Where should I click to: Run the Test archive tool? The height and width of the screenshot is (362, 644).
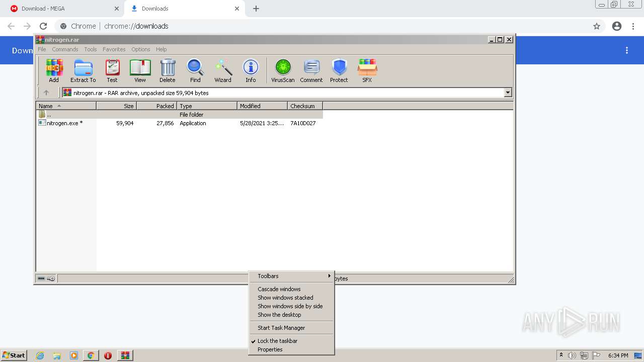[112, 71]
